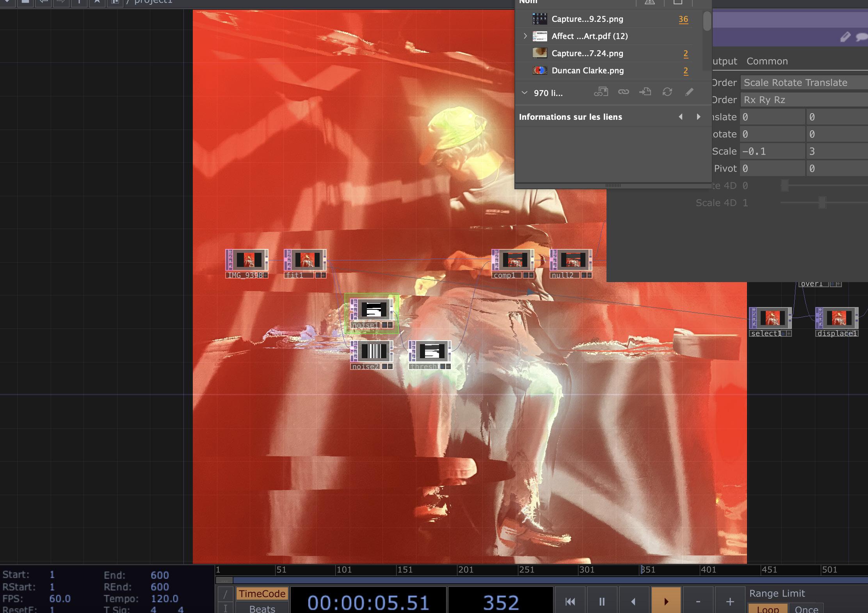Screen dimensions: 868x613
Task: Collapse the 970 links info chevron
Action: [x=525, y=93]
